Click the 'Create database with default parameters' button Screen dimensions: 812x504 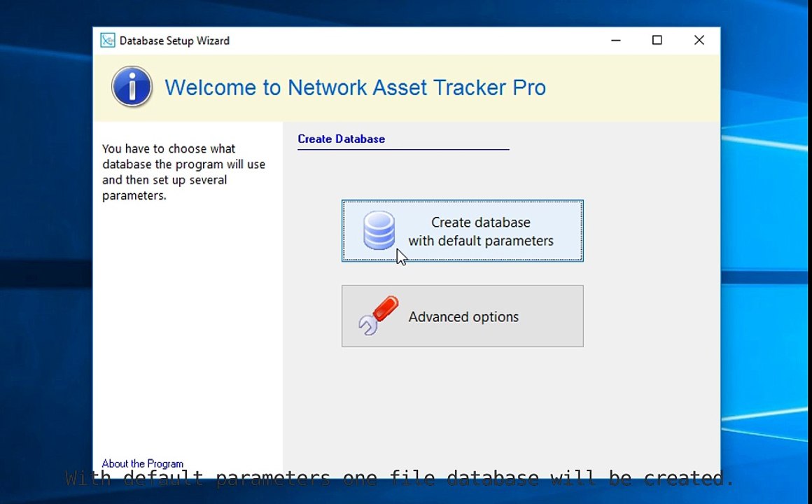pos(463,231)
